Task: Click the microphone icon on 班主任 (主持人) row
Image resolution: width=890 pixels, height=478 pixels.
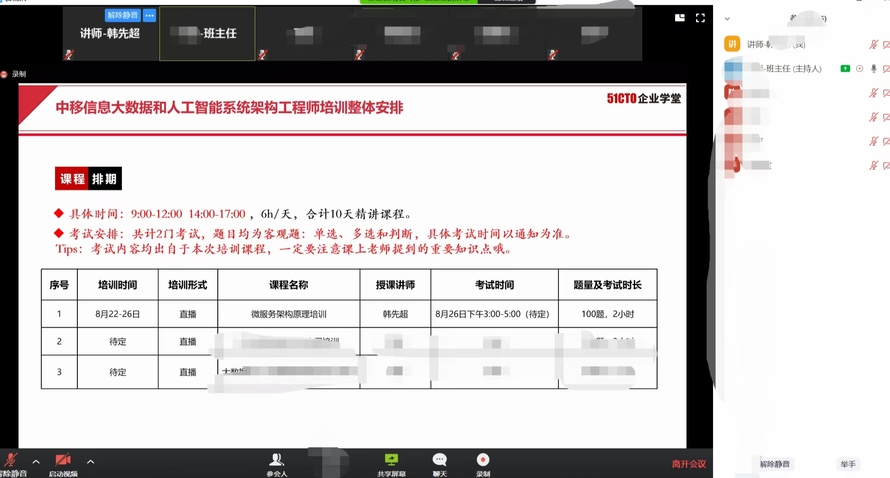Action: click(x=874, y=69)
